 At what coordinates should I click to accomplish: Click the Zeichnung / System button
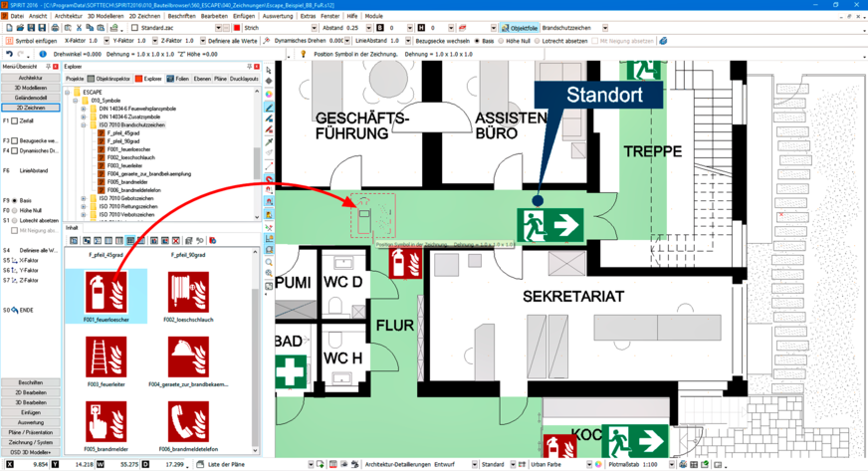[31, 442]
